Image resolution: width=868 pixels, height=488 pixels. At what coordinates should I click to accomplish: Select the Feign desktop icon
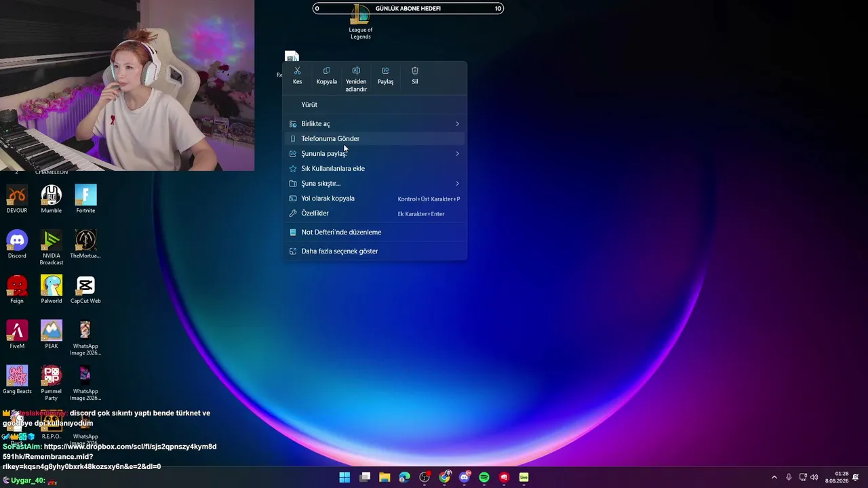(17, 289)
